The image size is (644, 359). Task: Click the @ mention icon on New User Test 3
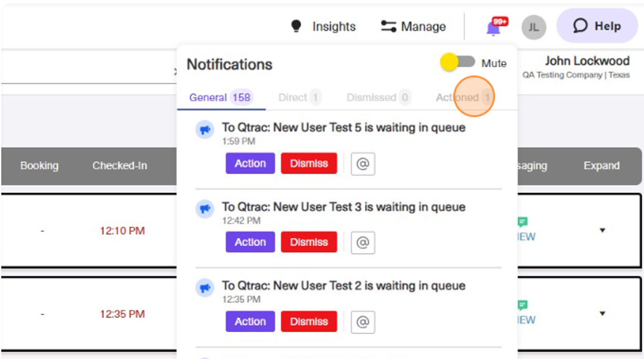point(363,242)
